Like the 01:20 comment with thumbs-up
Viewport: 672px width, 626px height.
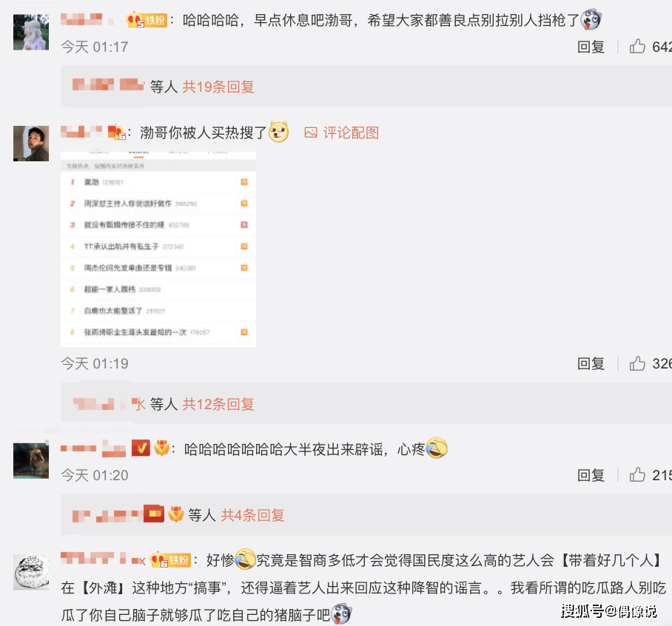tap(637, 475)
